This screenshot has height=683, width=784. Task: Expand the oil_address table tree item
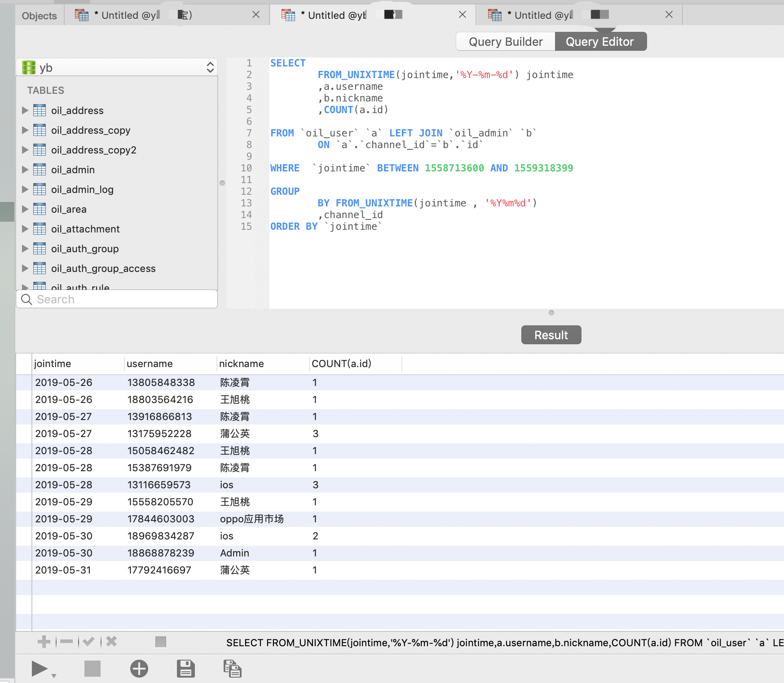pyautogui.click(x=25, y=110)
